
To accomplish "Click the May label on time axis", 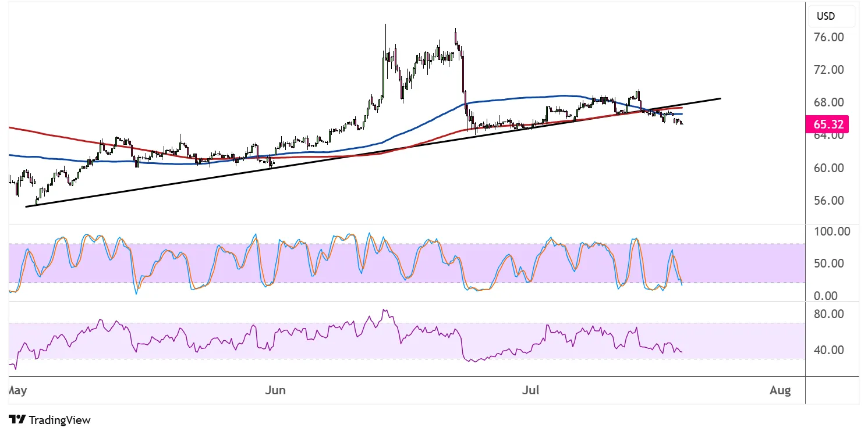I will (x=17, y=390).
